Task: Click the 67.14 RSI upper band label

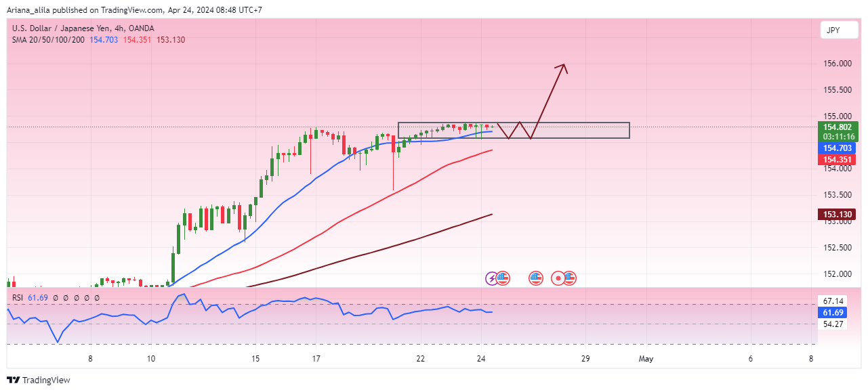Action: click(833, 301)
